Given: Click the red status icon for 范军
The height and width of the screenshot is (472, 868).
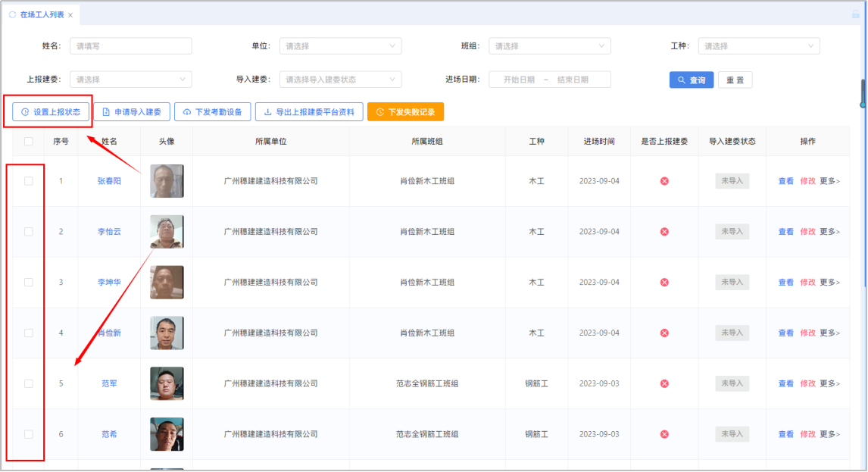Looking at the screenshot, I should 664,383.
